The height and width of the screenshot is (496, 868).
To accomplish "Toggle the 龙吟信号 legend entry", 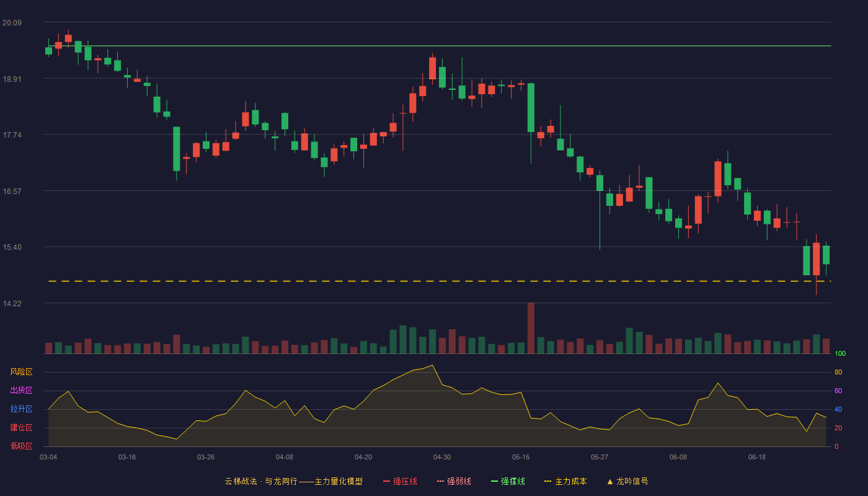I will pos(627,481).
